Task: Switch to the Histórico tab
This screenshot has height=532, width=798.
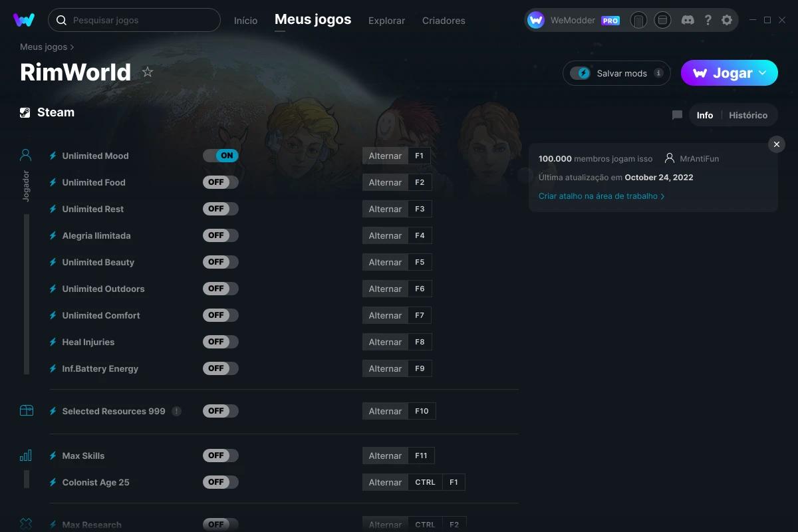Action: tap(748, 115)
